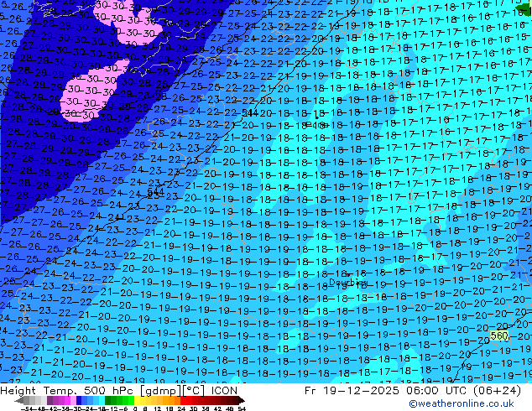Click the dark green -12 legend swatch
This screenshot has width=532, height=411.
108,400
